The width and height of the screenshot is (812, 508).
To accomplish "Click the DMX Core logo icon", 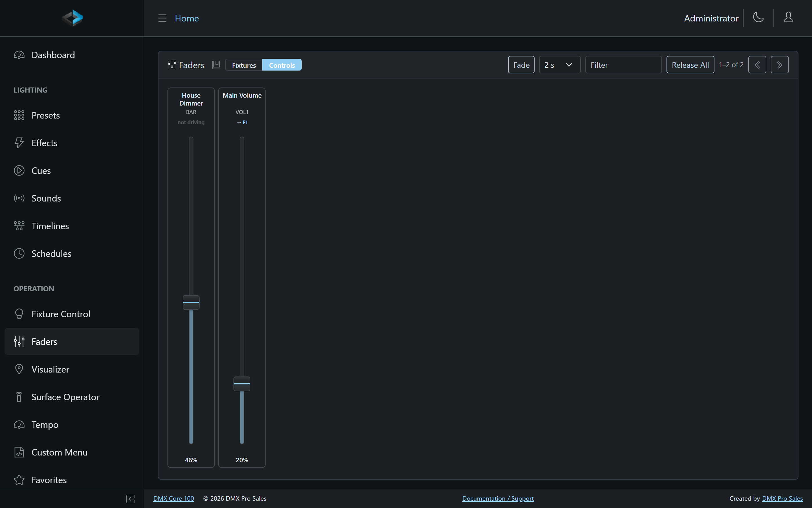I will point(72,18).
